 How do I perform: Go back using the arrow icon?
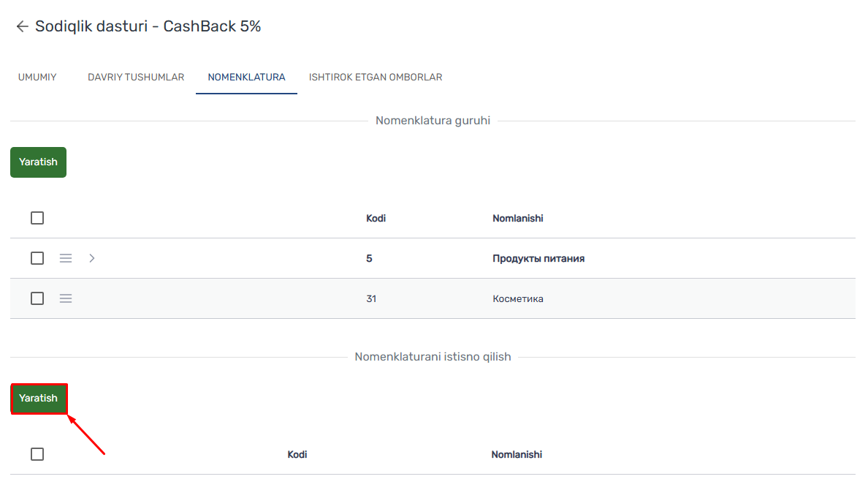click(x=22, y=26)
